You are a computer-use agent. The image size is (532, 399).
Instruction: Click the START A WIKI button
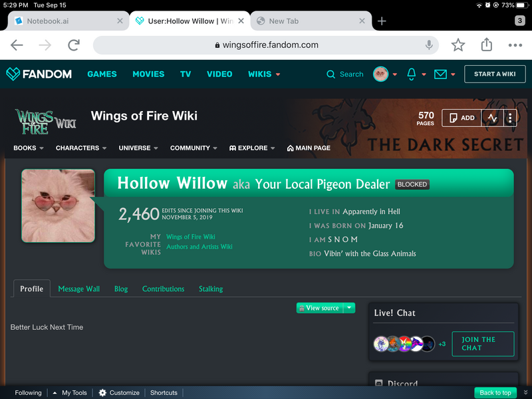point(495,74)
